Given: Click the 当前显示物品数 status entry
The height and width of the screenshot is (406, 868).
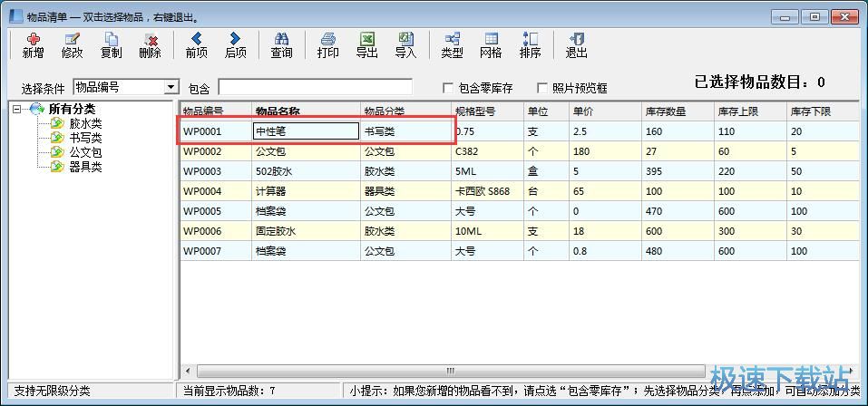Looking at the screenshot, I should point(229,391).
